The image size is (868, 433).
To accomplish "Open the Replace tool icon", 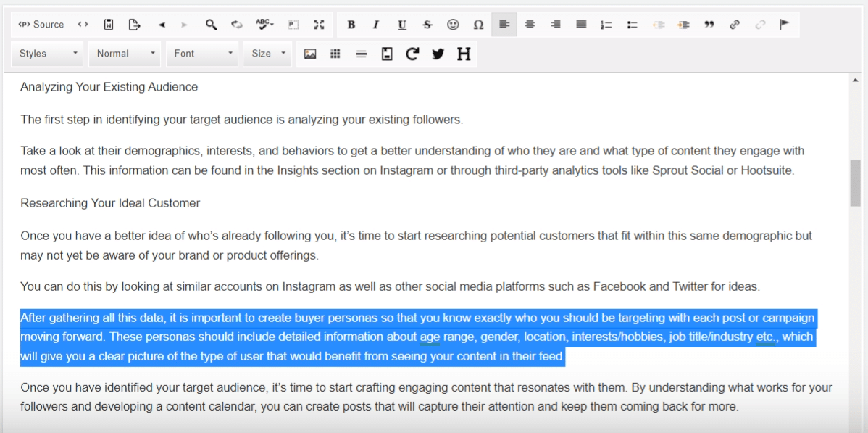I will point(237,25).
